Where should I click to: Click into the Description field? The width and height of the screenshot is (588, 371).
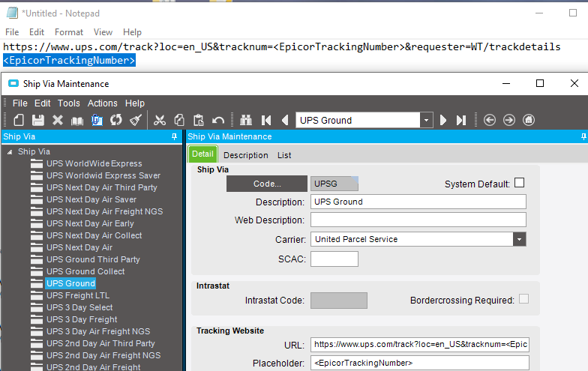tap(418, 202)
